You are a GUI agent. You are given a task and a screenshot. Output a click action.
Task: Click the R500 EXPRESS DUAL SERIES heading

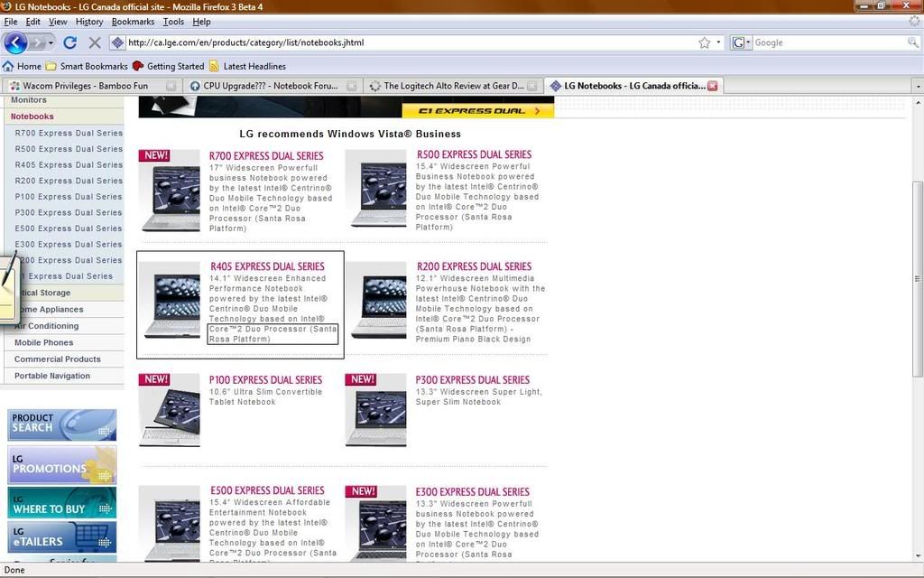pos(474,154)
